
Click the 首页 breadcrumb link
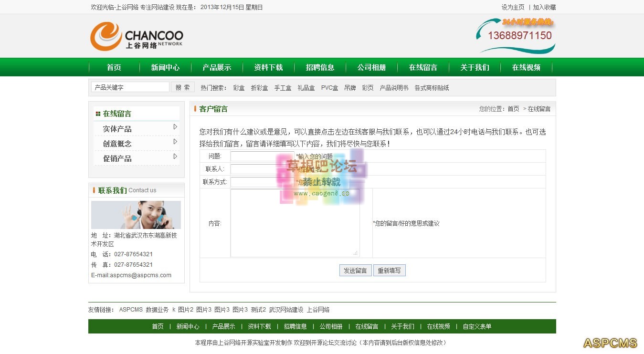[x=513, y=109]
